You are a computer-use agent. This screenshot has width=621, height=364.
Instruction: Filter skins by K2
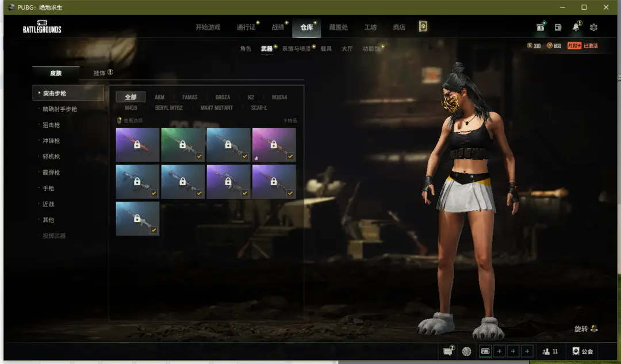pyautogui.click(x=251, y=97)
